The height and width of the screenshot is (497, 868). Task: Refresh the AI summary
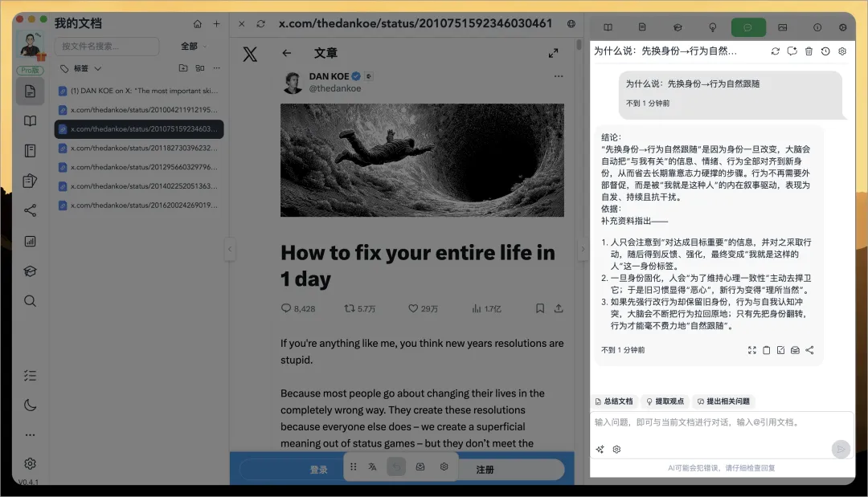pos(775,51)
